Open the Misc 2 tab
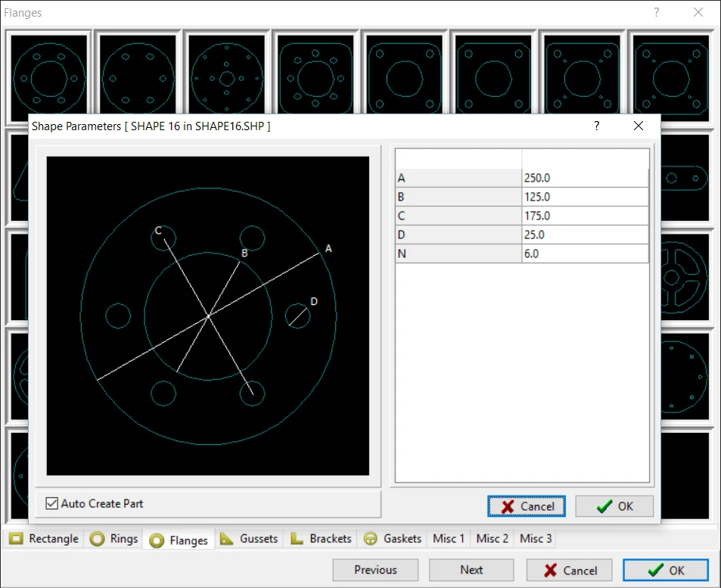Image resolution: width=721 pixels, height=588 pixels. tap(492, 538)
